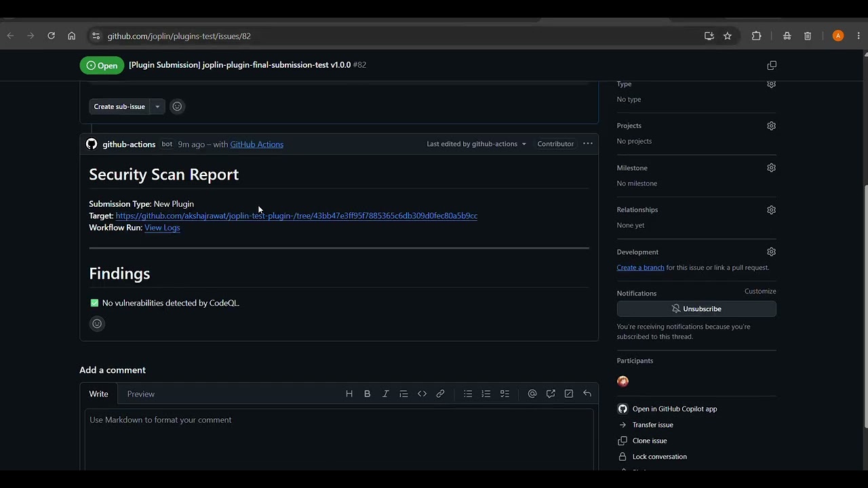Open the Projects settings gear
The height and width of the screenshot is (488, 868).
coord(771,126)
